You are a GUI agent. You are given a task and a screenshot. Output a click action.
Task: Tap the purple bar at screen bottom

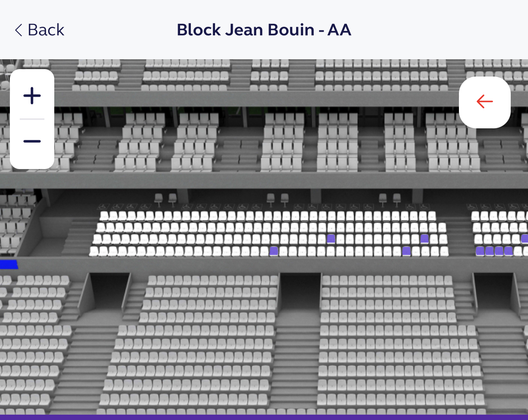tap(264, 417)
